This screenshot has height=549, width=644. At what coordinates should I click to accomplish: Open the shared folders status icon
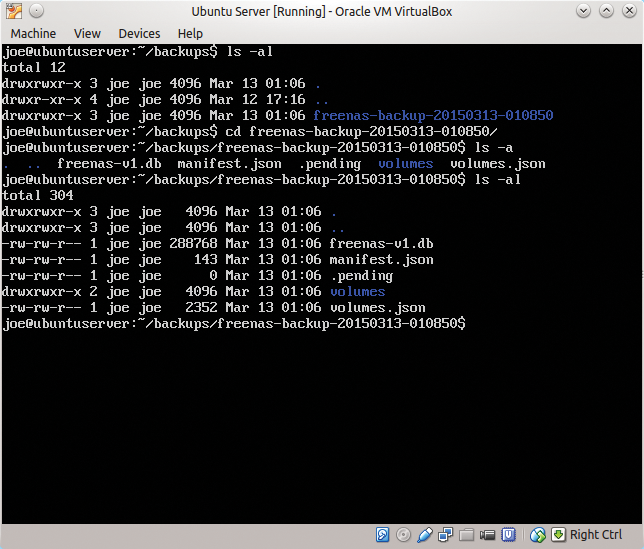coord(466,535)
